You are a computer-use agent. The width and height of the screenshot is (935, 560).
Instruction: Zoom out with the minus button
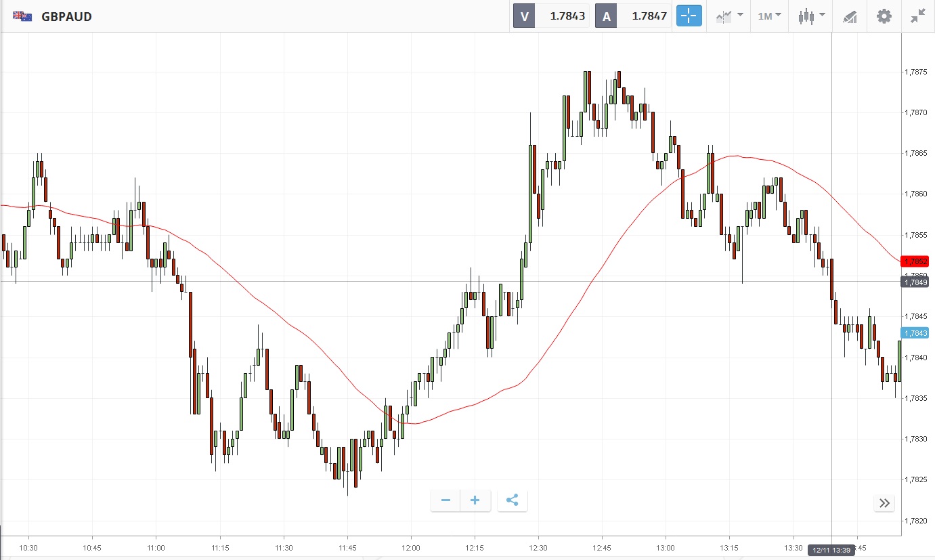(x=445, y=500)
